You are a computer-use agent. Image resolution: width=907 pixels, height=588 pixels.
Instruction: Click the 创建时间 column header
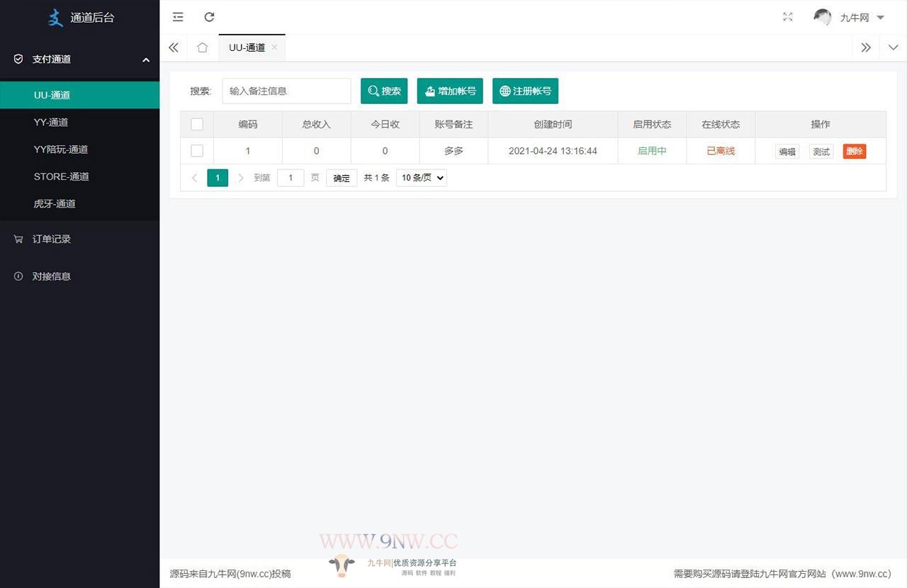tap(553, 124)
